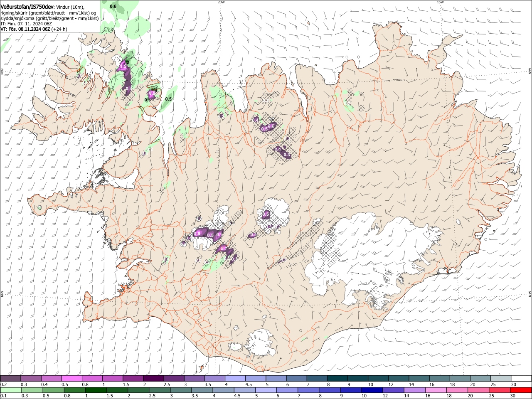The height and width of the screenshot is (399, 532).
Task: Click the '15W' longitude label at top
Action: click(x=440, y=2)
